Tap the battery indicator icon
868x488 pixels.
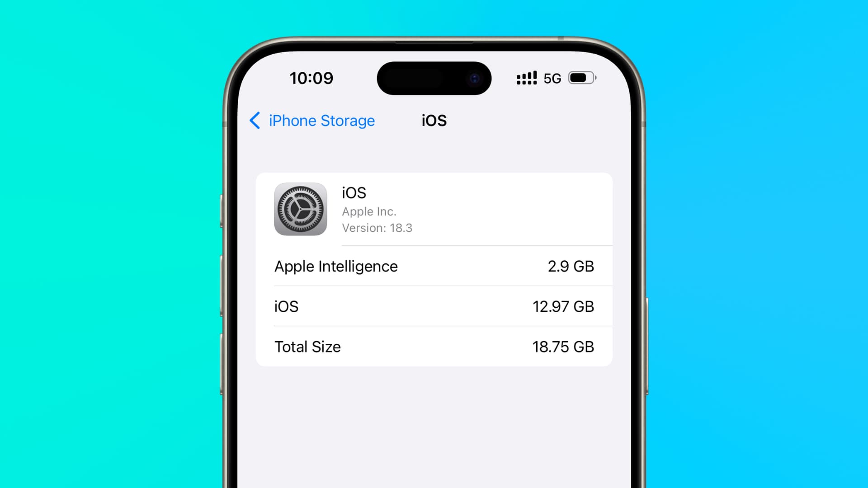coord(581,77)
